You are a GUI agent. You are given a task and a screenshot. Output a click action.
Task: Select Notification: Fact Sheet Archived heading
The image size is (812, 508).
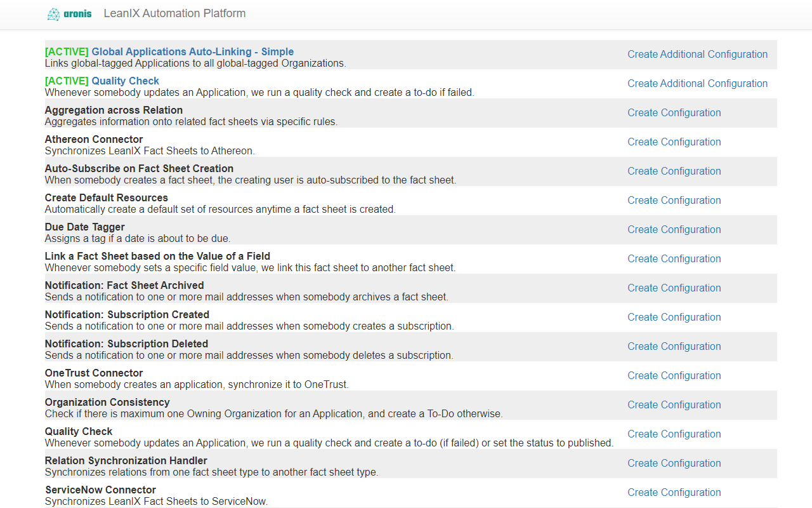(124, 286)
